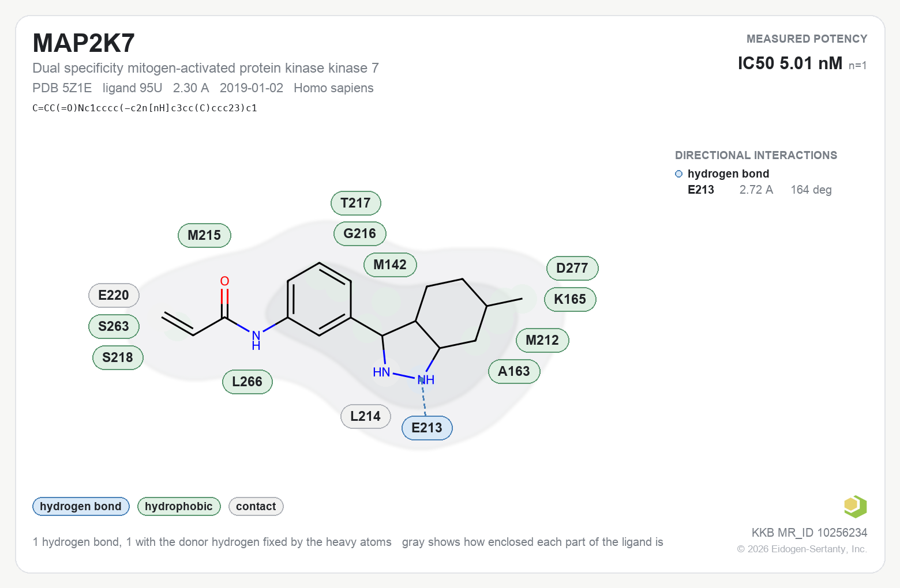Click the hydrogen bond legend circle marker

pyautogui.click(x=678, y=174)
